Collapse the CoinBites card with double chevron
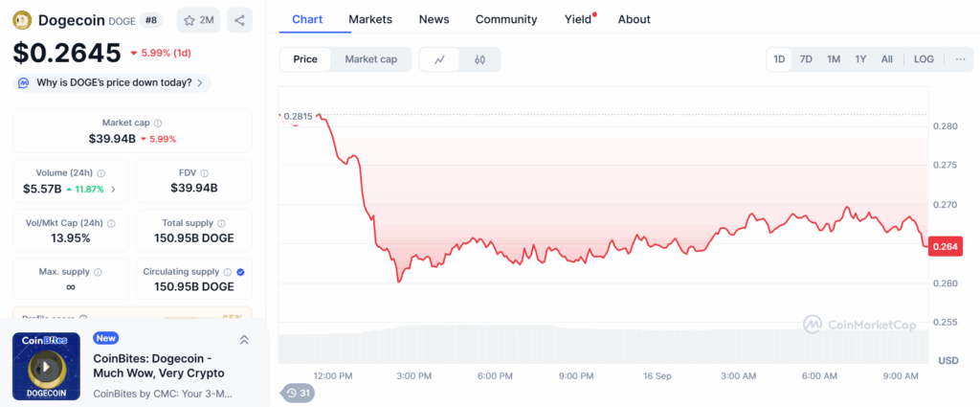 tap(244, 339)
